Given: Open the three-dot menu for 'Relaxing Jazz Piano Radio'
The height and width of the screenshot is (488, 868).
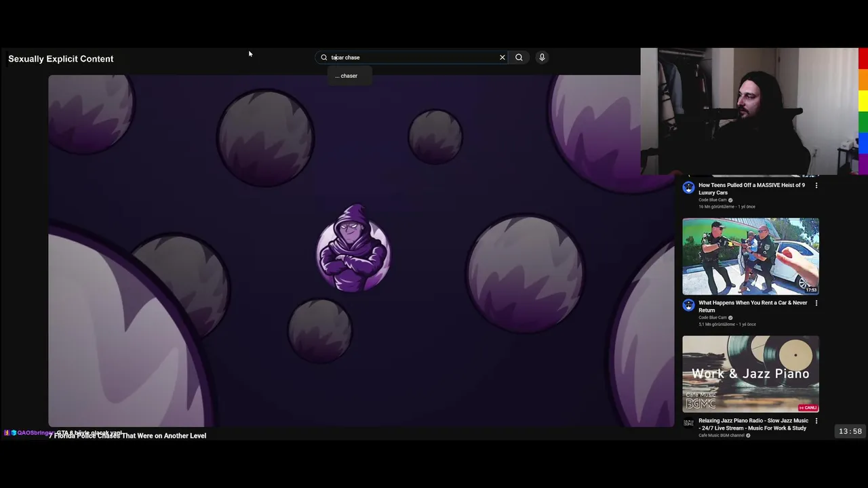Looking at the screenshot, I should pyautogui.click(x=816, y=421).
